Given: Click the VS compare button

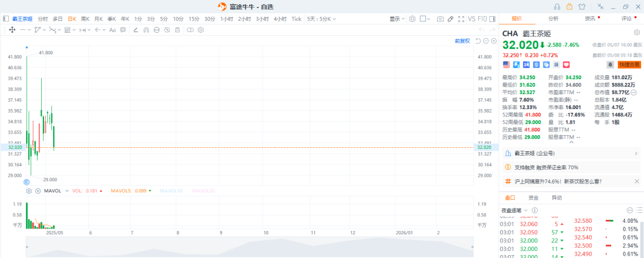Looking at the screenshot, I should coord(472,19).
